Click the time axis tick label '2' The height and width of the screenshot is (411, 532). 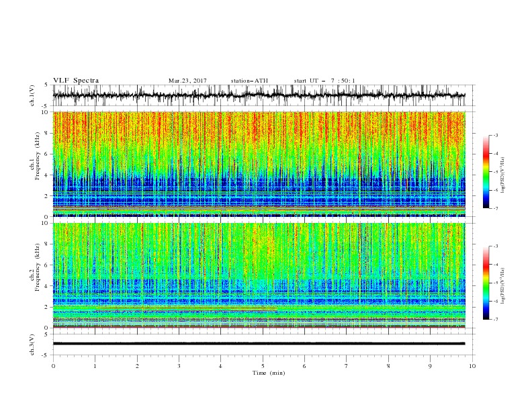tap(137, 366)
